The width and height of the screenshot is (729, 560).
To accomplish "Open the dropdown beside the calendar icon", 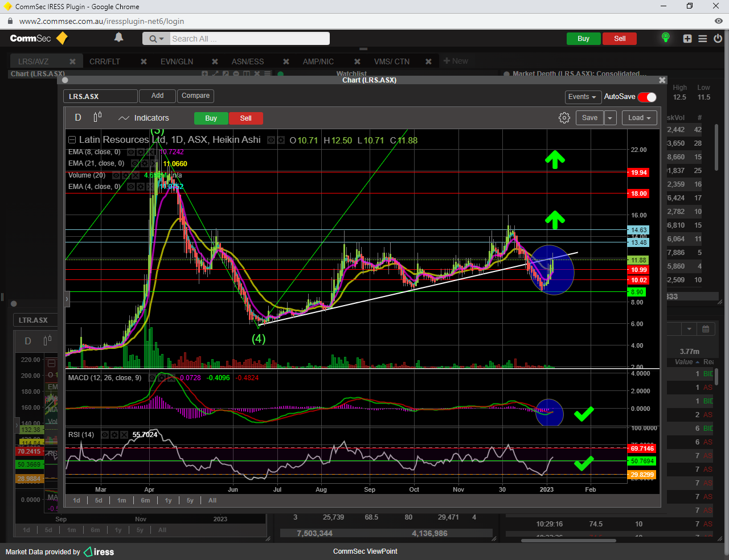I will point(689,329).
